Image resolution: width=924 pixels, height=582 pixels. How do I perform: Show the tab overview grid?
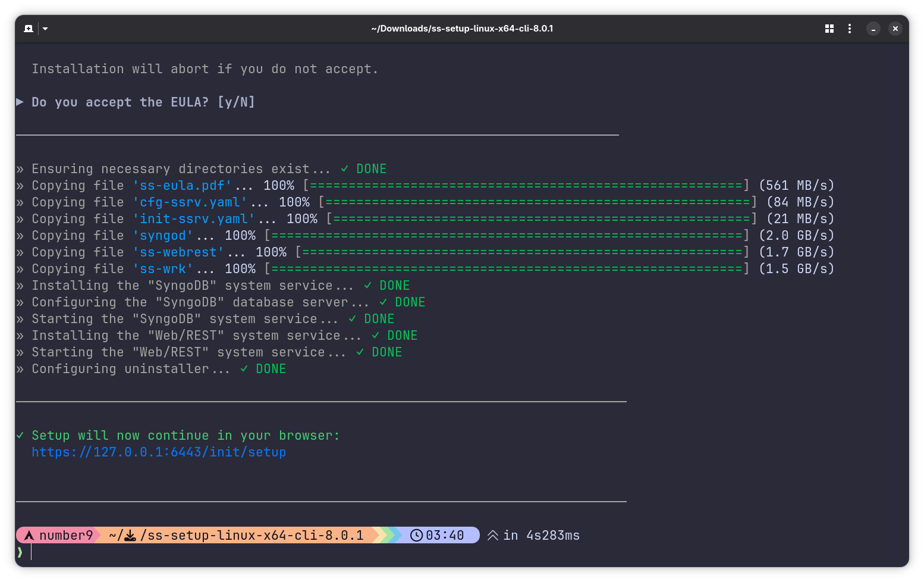(829, 29)
